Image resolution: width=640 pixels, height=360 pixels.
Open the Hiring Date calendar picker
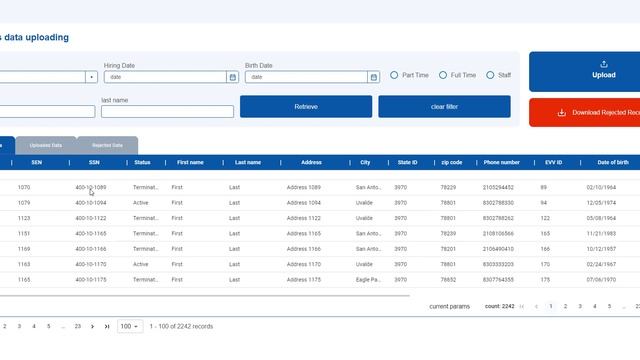(233, 77)
